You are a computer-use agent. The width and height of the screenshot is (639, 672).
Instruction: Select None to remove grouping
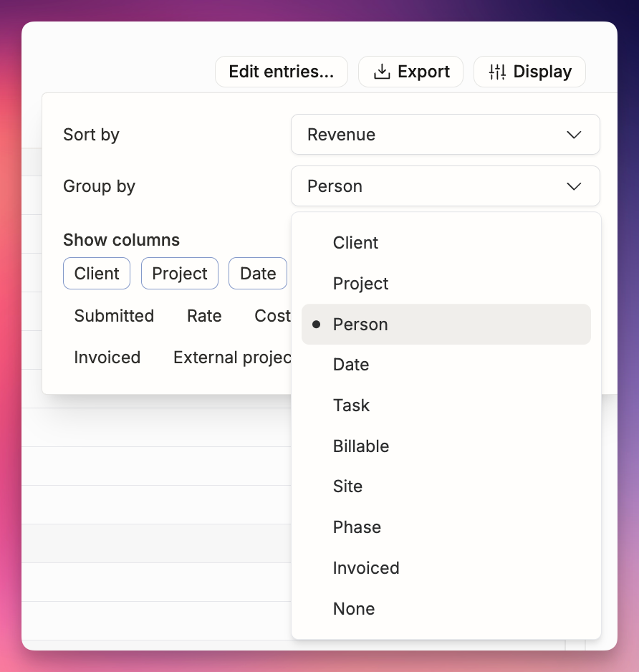[446, 609]
